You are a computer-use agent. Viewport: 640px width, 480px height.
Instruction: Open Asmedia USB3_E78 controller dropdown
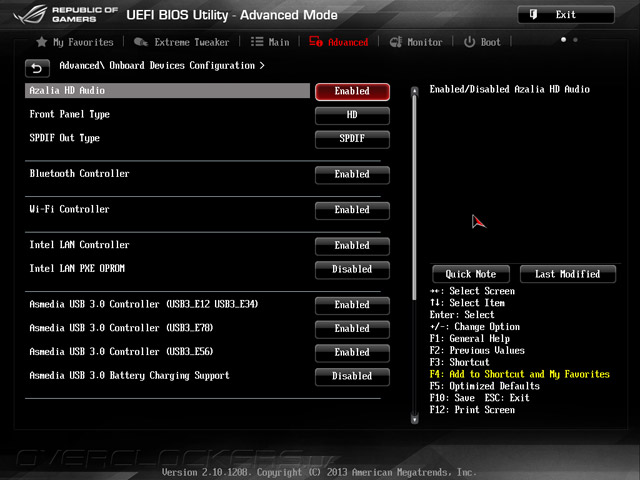click(352, 329)
